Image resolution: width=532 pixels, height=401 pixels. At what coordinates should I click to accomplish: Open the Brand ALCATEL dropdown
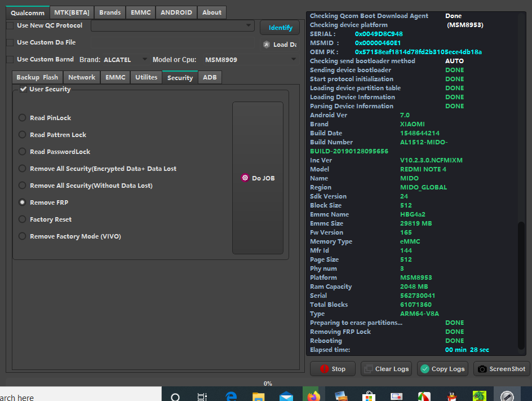[x=126, y=59]
